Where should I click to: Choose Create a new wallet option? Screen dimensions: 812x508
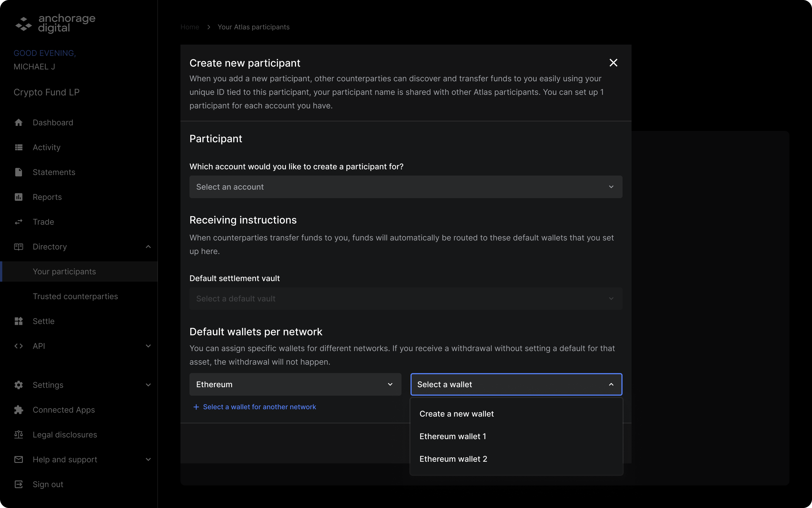(517, 414)
